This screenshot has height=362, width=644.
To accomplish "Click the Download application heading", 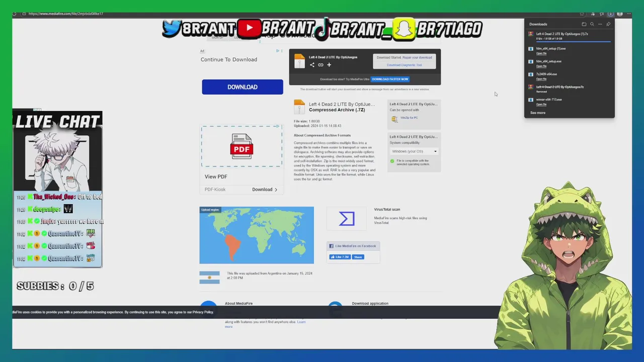I will click(370, 303).
